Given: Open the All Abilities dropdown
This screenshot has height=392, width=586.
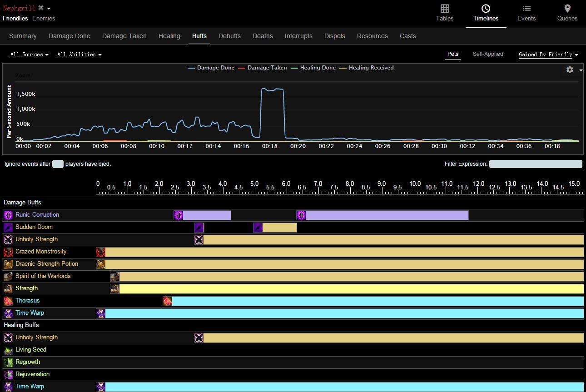Looking at the screenshot, I should click(79, 55).
